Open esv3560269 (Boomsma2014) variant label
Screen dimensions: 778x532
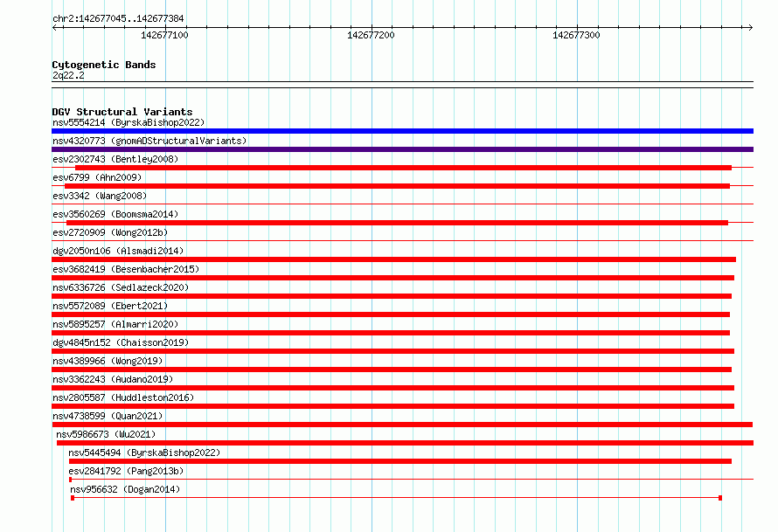[x=115, y=214]
